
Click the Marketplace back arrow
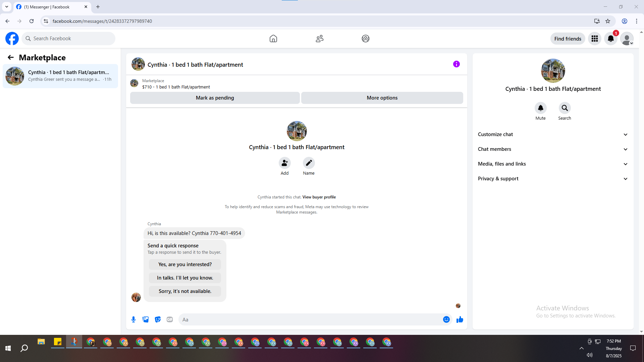[x=11, y=58]
